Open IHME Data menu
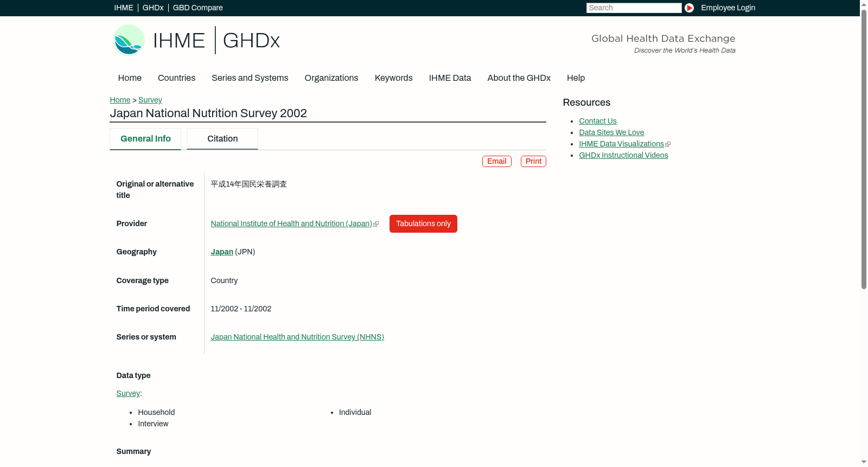 coord(450,78)
